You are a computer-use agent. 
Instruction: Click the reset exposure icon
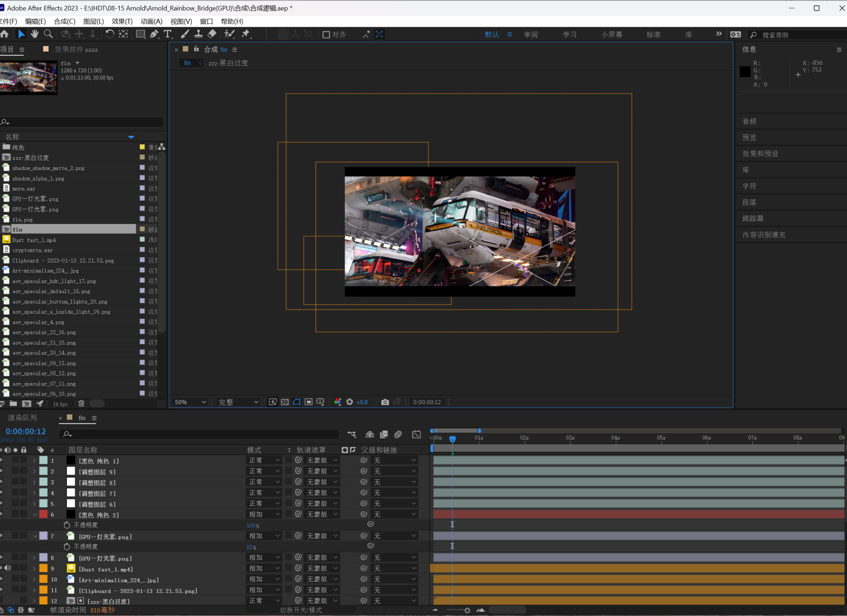click(350, 402)
